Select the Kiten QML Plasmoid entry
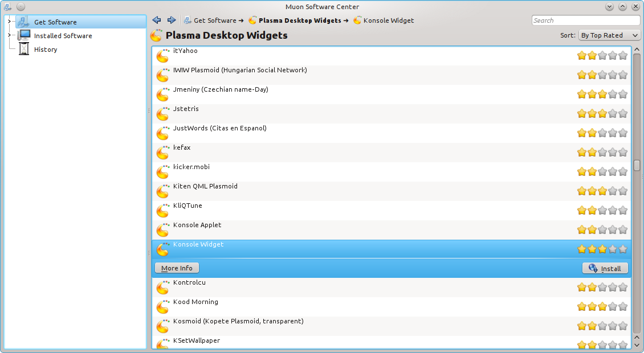The width and height of the screenshot is (644, 353). [x=392, y=191]
